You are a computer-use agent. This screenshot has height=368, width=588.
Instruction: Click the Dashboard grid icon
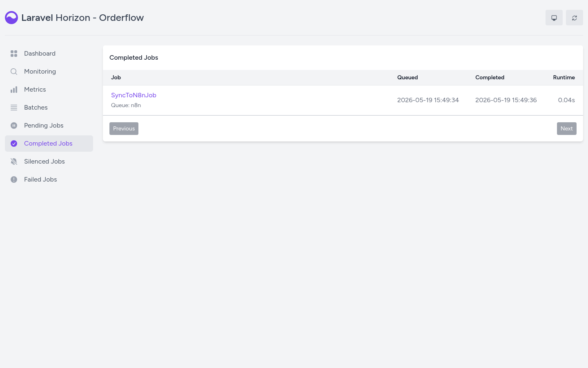tap(14, 54)
